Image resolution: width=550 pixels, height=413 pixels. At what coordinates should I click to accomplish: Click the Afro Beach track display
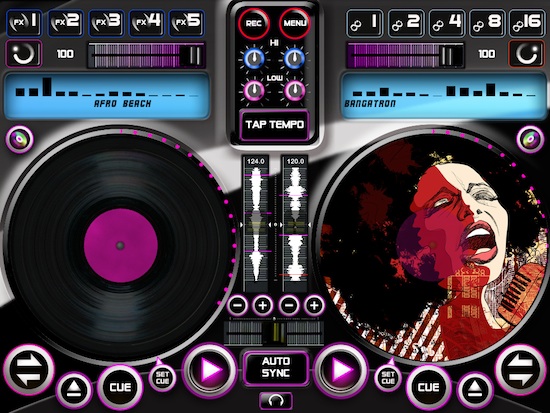coord(106,95)
